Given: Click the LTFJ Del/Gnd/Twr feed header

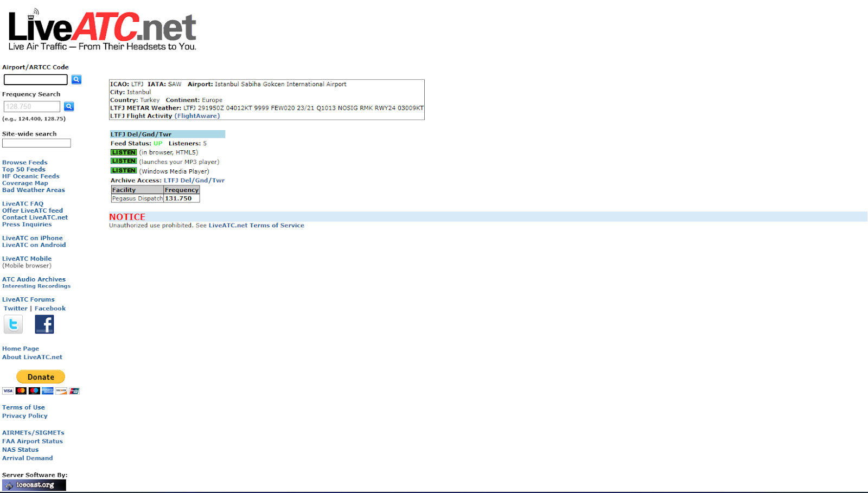Looking at the screenshot, I should [167, 135].
